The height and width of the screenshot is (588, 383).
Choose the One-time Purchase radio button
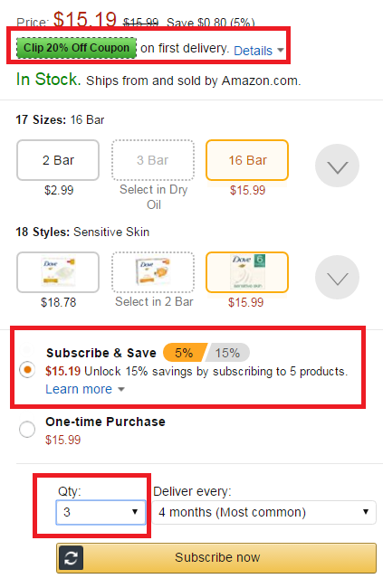27,429
